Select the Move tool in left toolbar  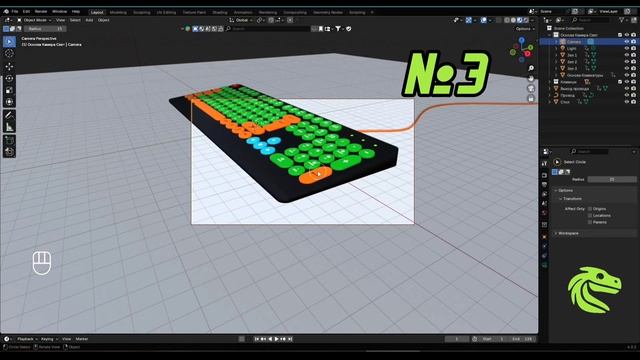(9, 67)
